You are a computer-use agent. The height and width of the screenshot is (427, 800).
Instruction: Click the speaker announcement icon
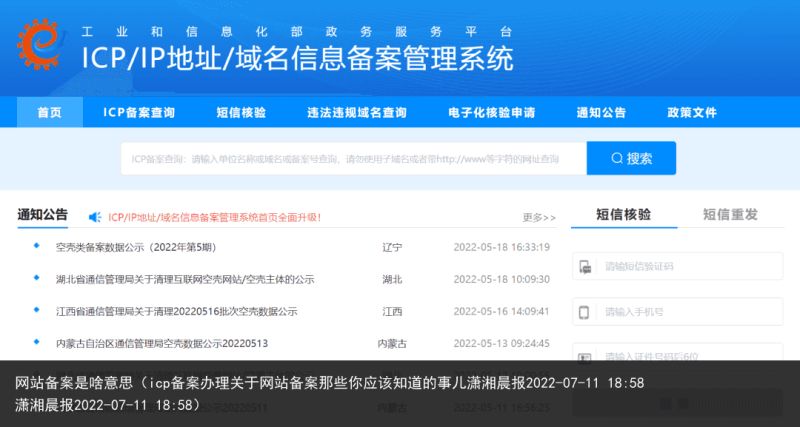95,217
